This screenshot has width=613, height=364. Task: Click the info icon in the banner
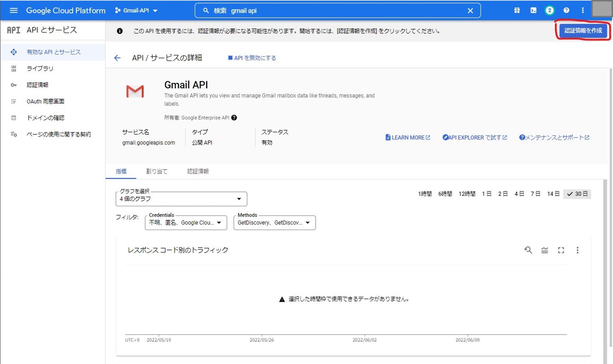120,31
